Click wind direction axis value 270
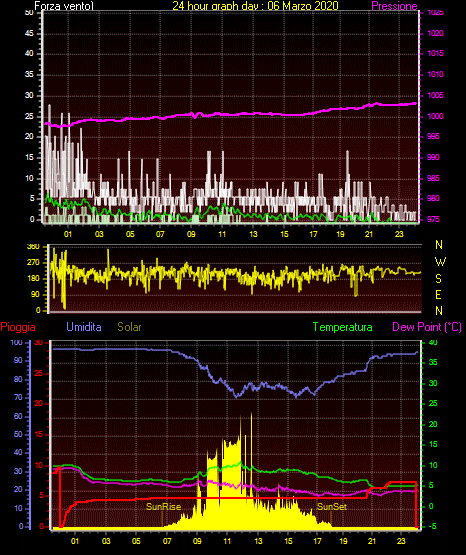Screen dimensions: 466x555 coord(33,263)
